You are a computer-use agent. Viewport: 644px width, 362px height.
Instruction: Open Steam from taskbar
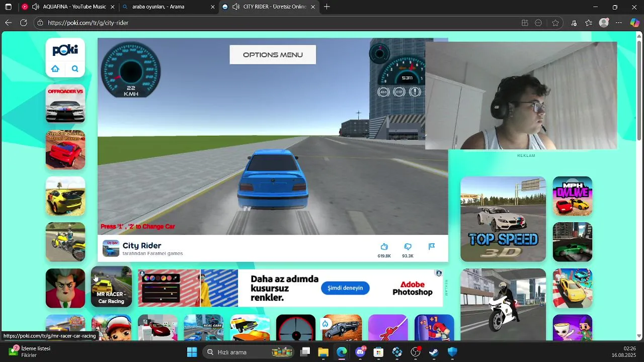434,352
